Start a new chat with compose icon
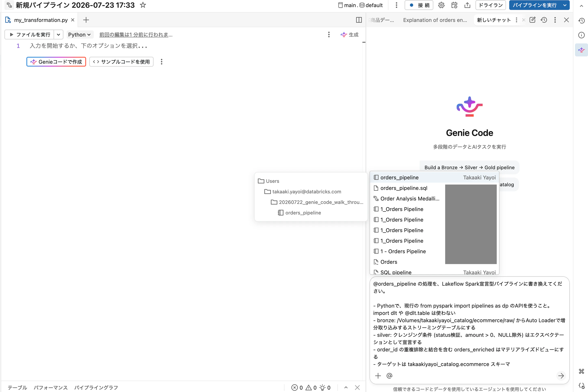 533,20
